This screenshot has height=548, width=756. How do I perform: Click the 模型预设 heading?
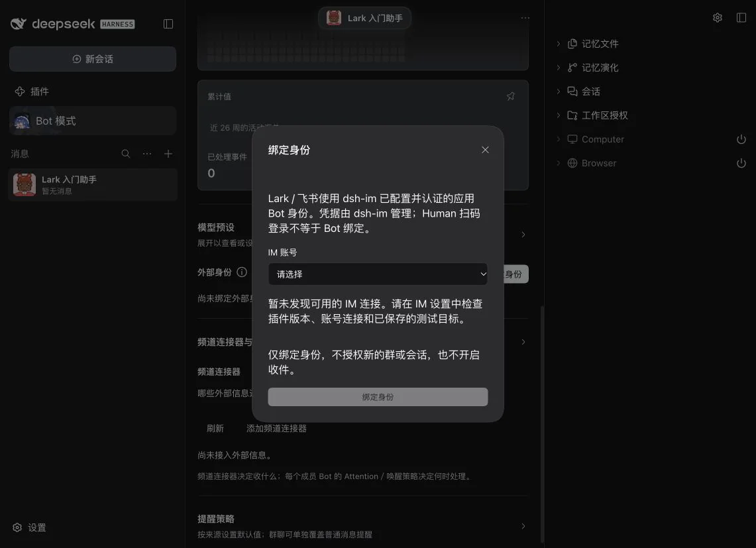pyautogui.click(x=216, y=227)
